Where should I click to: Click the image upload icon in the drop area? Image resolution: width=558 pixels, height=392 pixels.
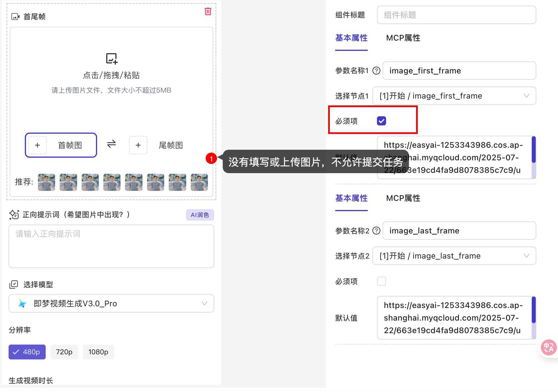(x=112, y=59)
